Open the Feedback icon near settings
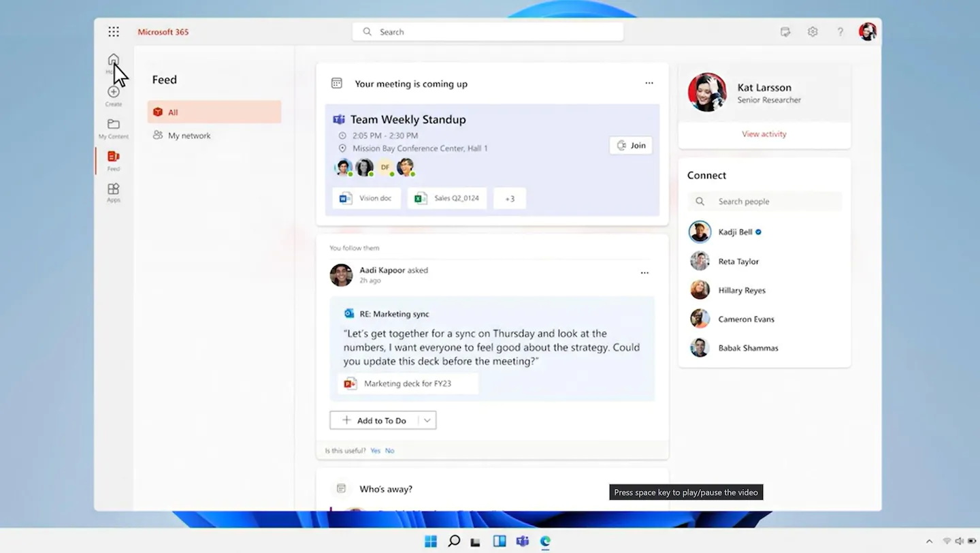The width and height of the screenshot is (980, 553). (x=785, y=31)
